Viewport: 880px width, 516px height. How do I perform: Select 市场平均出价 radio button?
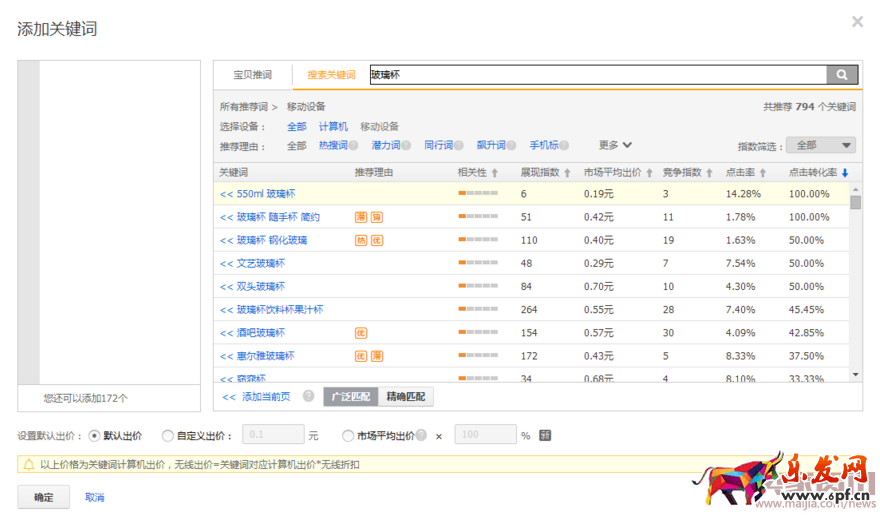coord(348,436)
